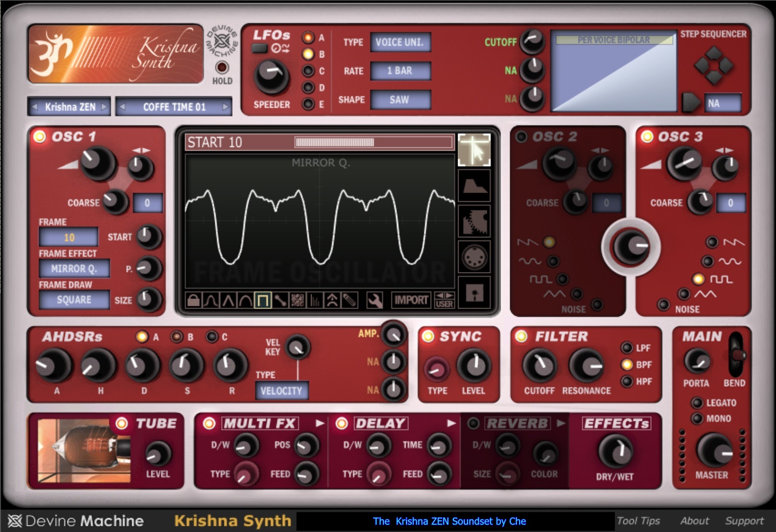Select OSC 3 triangle waveform

[x=683, y=294]
